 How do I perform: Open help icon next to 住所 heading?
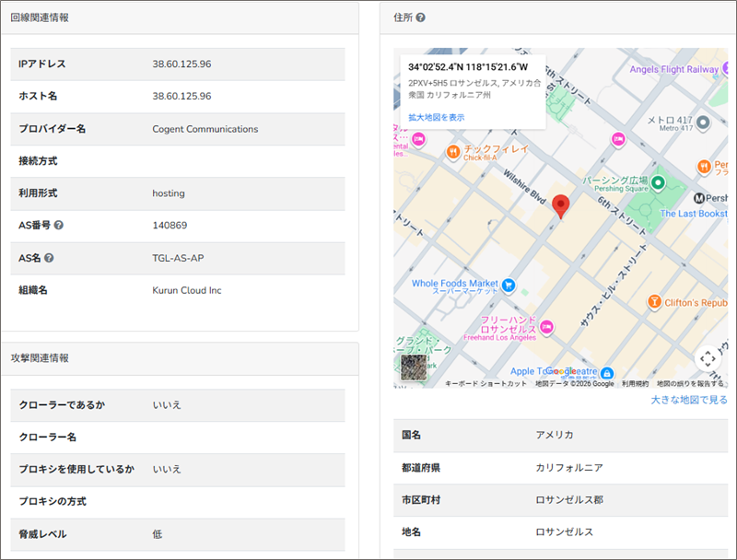[x=420, y=17]
